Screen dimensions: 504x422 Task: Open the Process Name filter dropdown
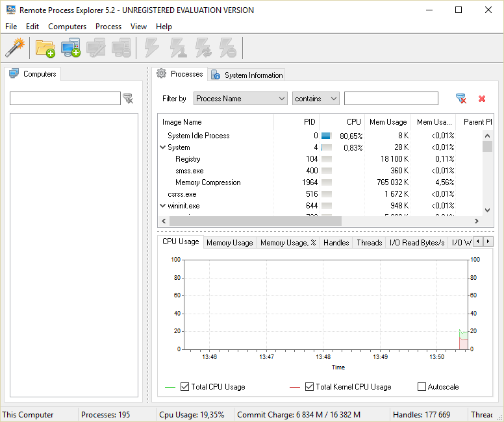click(240, 98)
